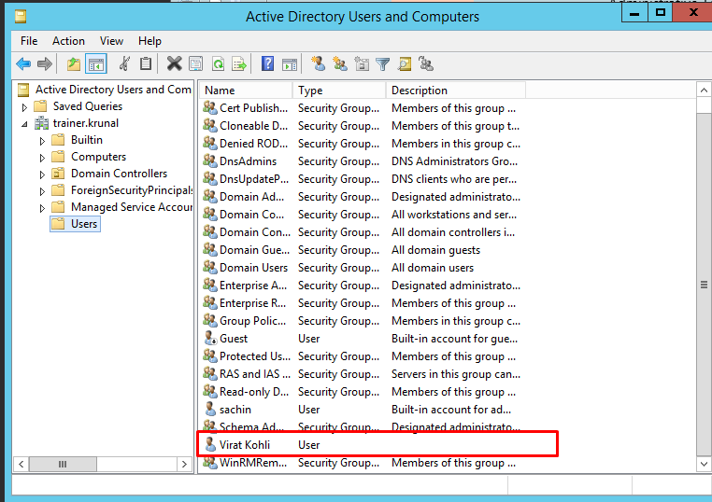Select the Computers container in tree

coord(98,157)
